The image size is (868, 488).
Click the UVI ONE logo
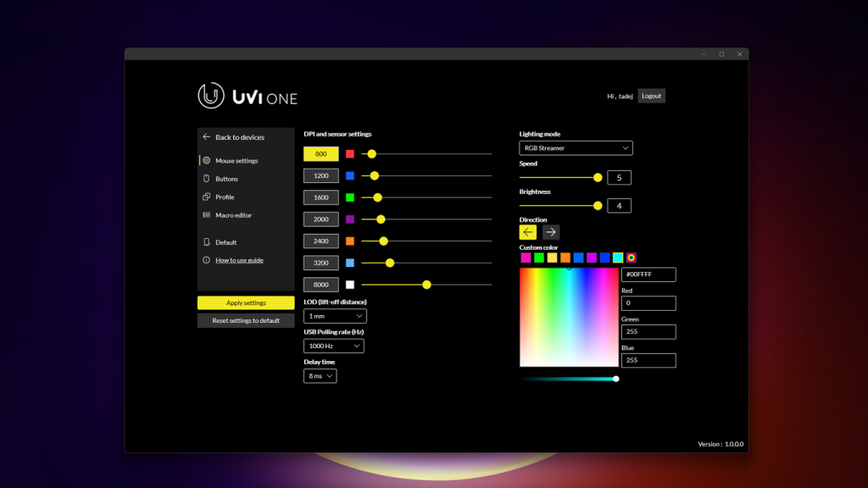pyautogui.click(x=246, y=96)
